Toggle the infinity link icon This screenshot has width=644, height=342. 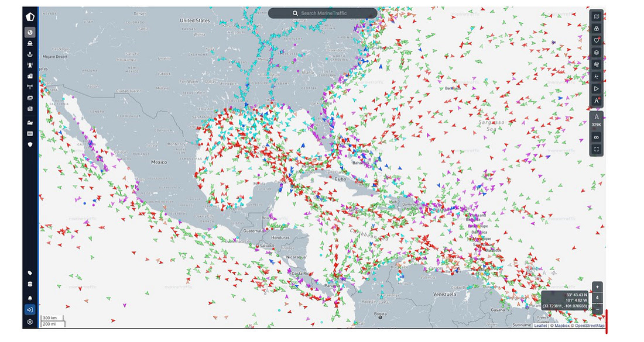[x=597, y=137]
